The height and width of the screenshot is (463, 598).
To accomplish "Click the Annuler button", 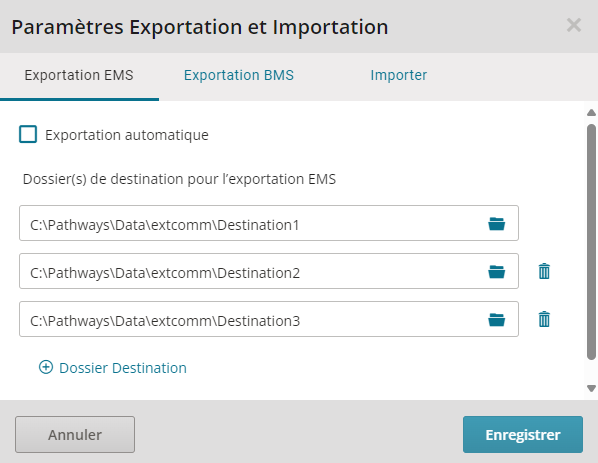I will 75,434.
